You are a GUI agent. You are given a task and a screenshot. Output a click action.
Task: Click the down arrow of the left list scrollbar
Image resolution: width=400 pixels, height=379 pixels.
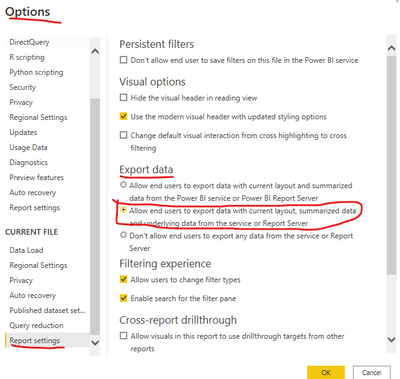coord(95,342)
